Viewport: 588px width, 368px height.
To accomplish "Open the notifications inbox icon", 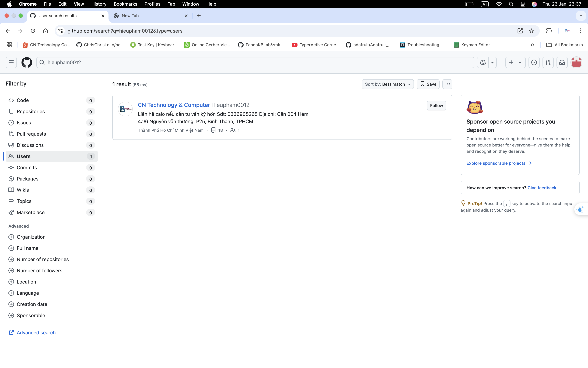I will 562,62.
